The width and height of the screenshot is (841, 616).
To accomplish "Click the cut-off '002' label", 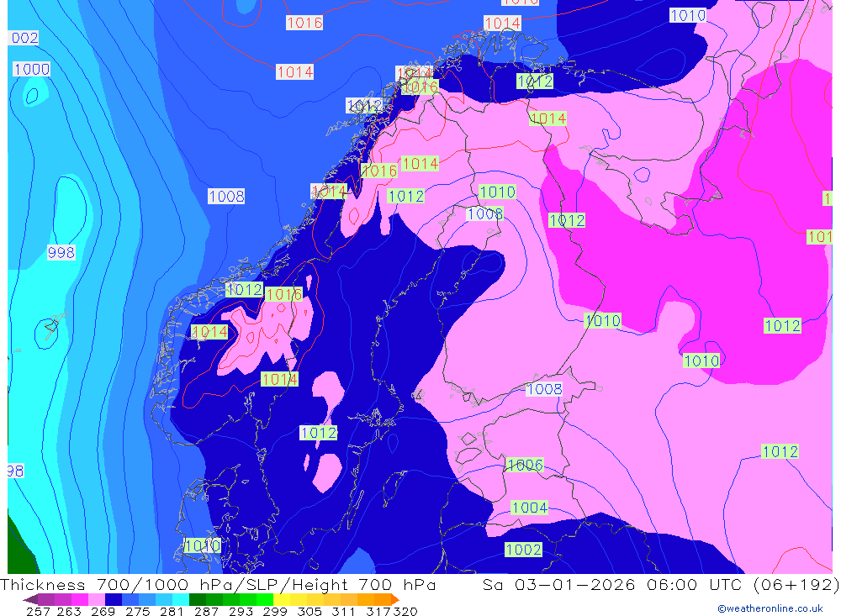I will [24, 38].
